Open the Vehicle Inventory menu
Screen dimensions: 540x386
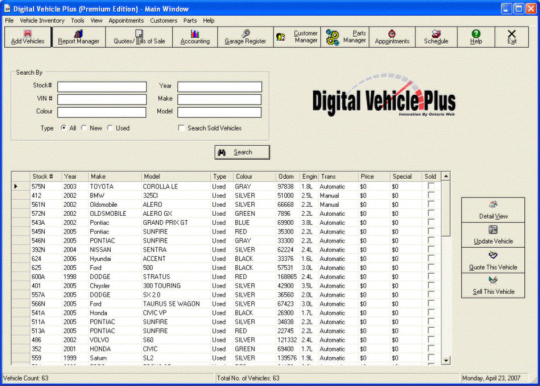42,21
